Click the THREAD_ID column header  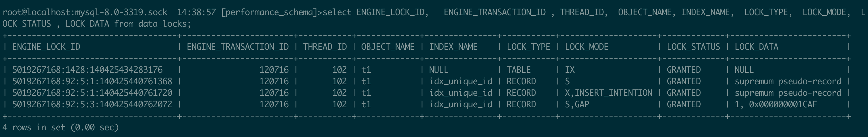click(325, 47)
